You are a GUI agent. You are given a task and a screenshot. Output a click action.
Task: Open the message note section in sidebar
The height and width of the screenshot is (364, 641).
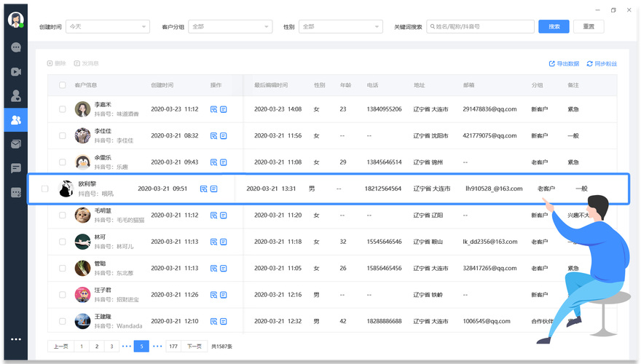tap(16, 168)
